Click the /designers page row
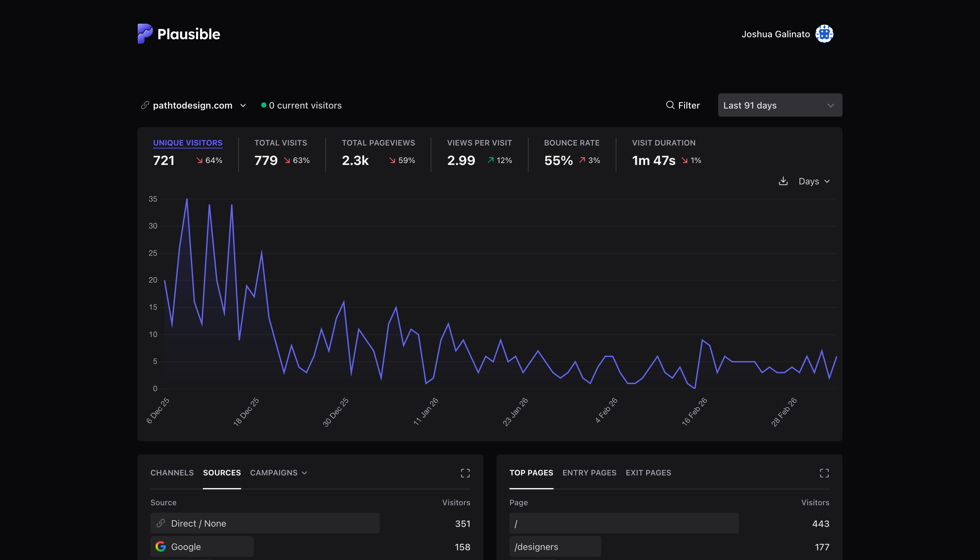Image resolution: width=980 pixels, height=560 pixels. [x=536, y=546]
